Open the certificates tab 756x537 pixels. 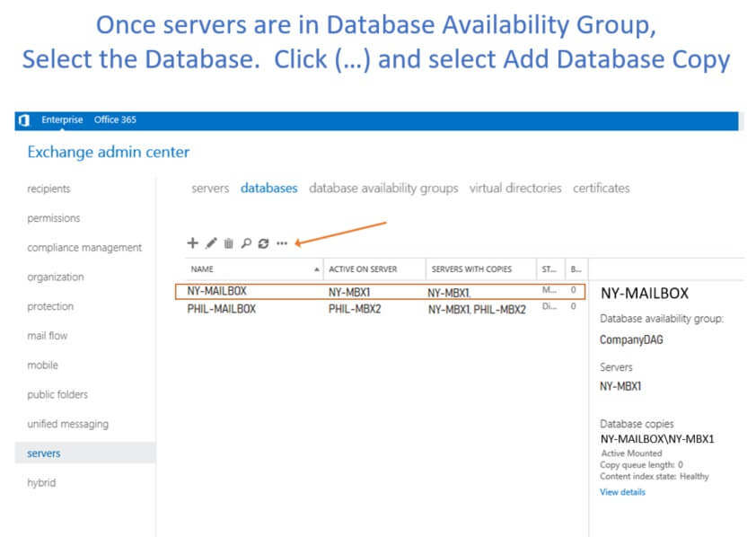click(602, 188)
